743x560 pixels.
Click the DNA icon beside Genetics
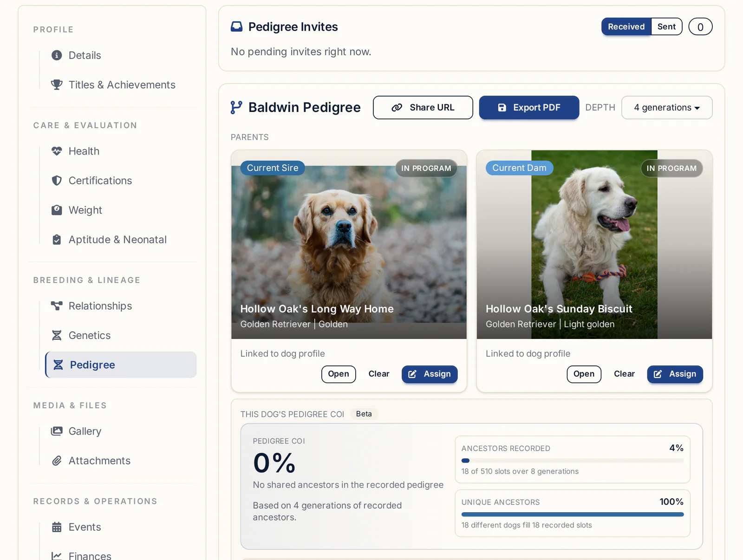click(x=57, y=335)
